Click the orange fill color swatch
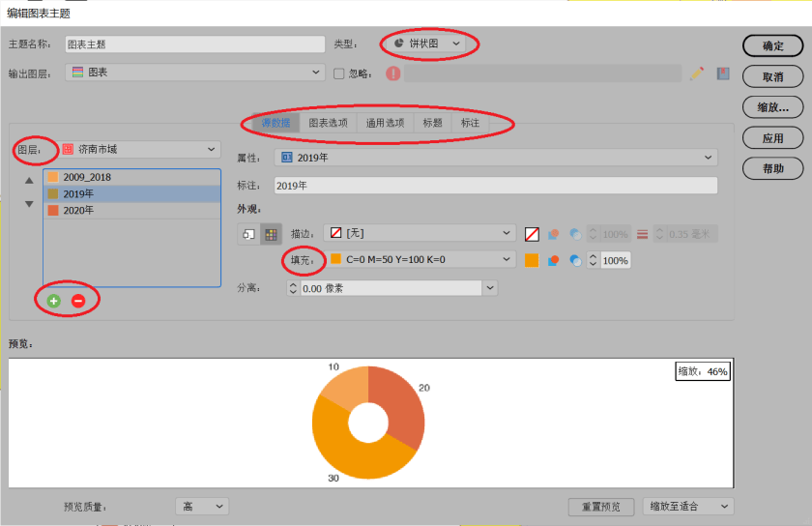This screenshot has width=812, height=526. [532, 260]
